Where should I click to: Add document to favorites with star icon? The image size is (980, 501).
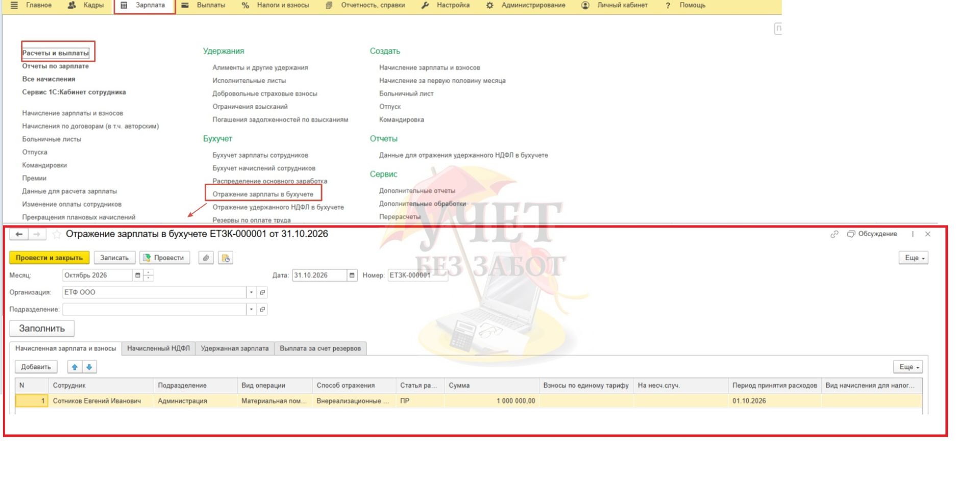pyautogui.click(x=57, y=234)
